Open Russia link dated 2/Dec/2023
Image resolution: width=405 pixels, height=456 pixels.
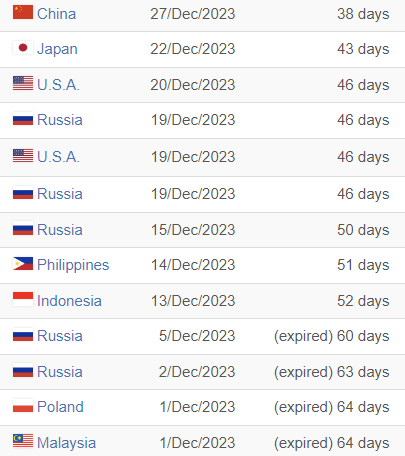point(60,372)
